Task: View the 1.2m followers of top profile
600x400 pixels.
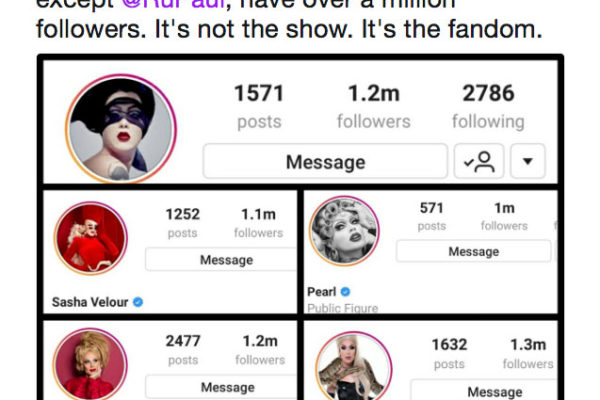Action: click(x=373, y=106)
